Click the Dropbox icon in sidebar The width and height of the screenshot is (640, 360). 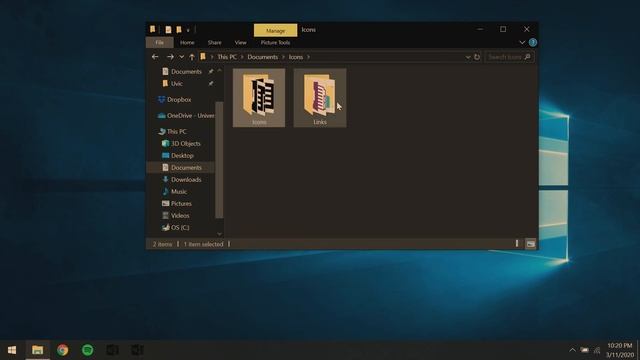point(162,99)
